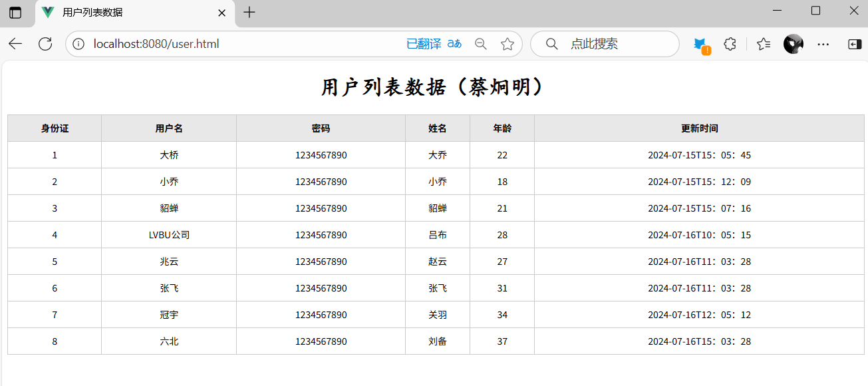Click the browser back arrow
Image resolution: width=868 pixels, height=386 pixels.
(x=15, y=44)
